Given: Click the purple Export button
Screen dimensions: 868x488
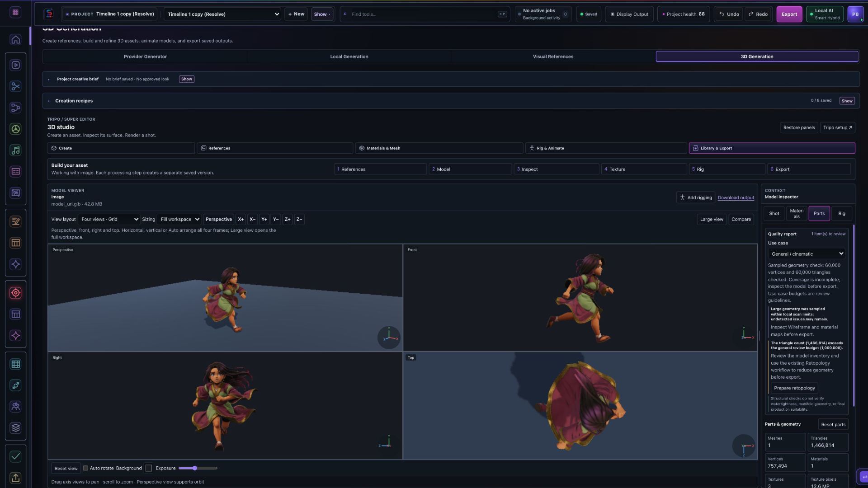Looking at the screenshot, I should click(789, 14).
